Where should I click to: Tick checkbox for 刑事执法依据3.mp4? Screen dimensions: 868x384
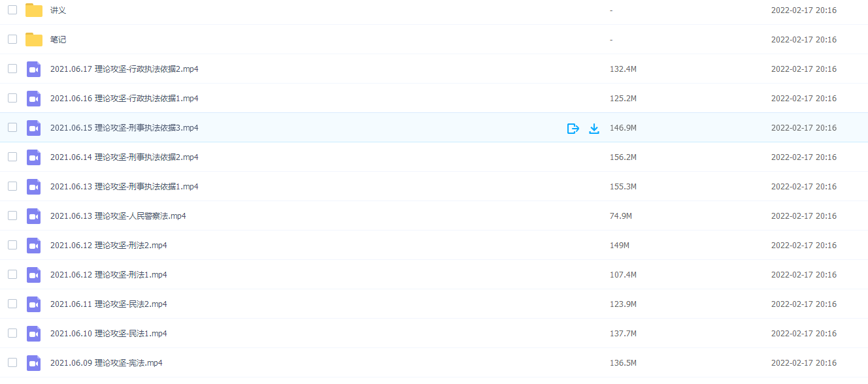point(12,127)
